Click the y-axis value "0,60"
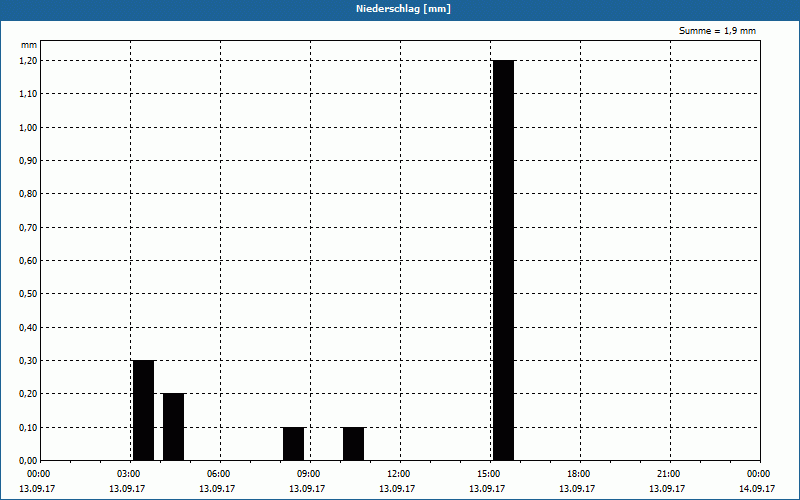Image resolution: width=800 pixels, height=500 pixels. [28, 261]
